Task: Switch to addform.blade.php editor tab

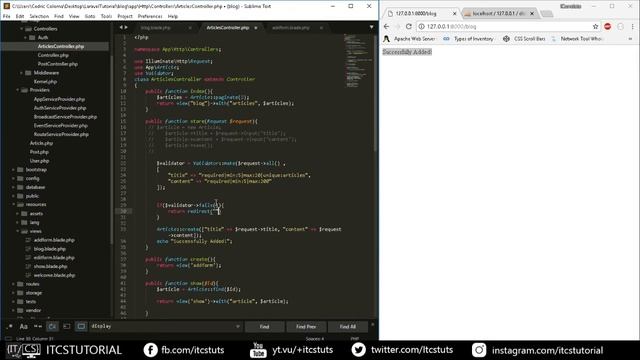Action: pos(291,28)
